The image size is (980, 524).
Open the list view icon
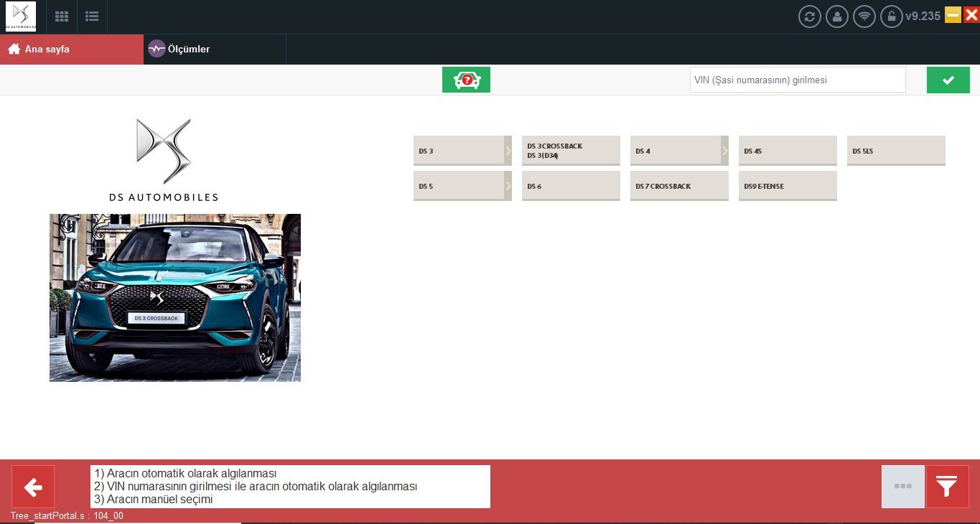click(92, 17)
